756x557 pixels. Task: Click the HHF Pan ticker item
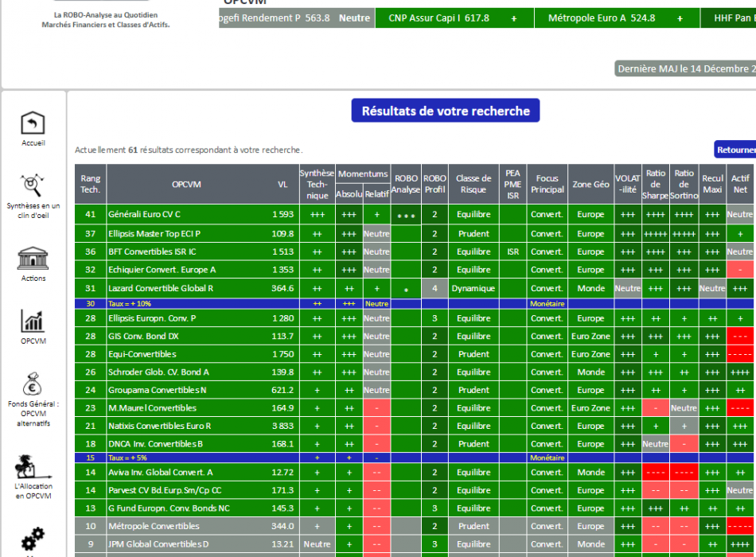728,18
